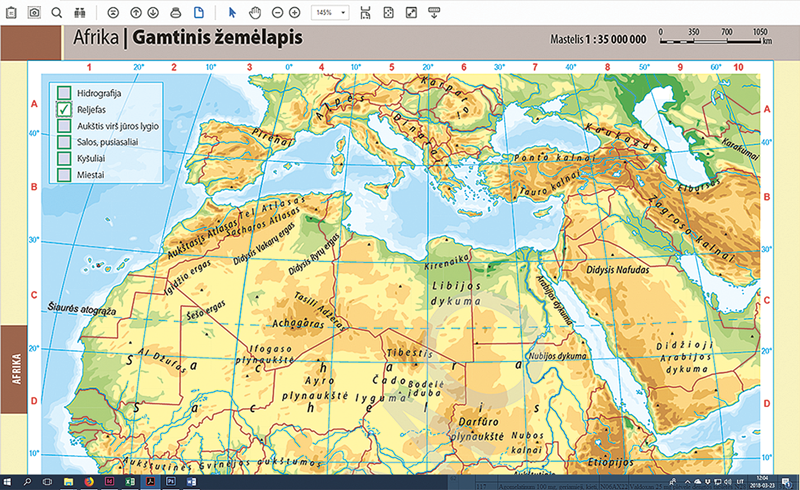The height and width of the screenshot is (490, 800).
Task: Switch to Photoshop on the taskbar
Action: pos(171,481)
